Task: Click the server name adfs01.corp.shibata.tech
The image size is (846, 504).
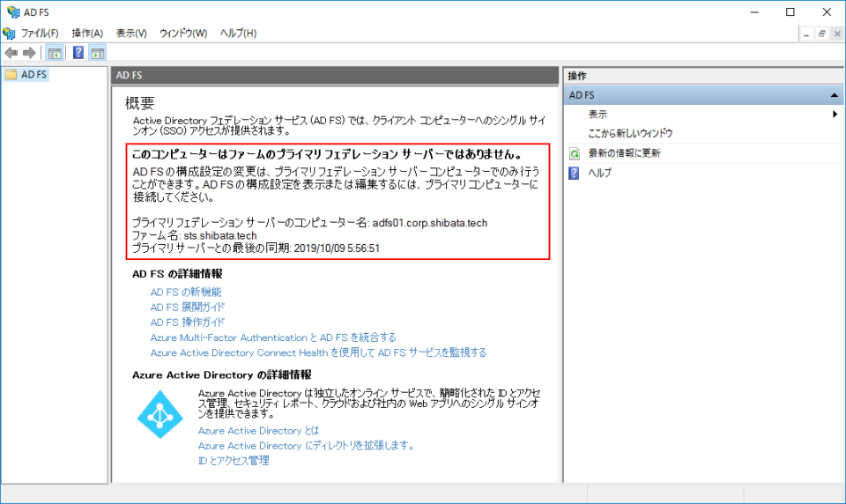Action: 430,223
